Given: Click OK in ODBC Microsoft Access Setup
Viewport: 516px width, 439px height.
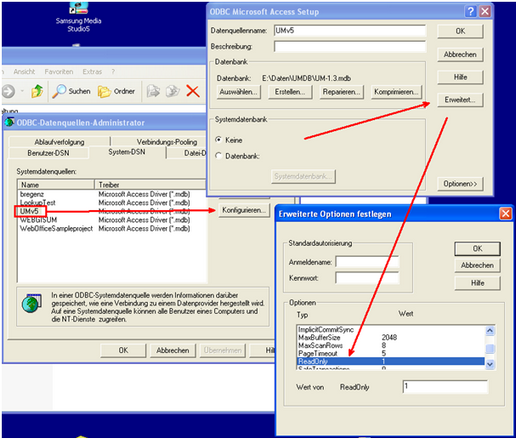Looking at the screenshot, I should tap(460, 31).
